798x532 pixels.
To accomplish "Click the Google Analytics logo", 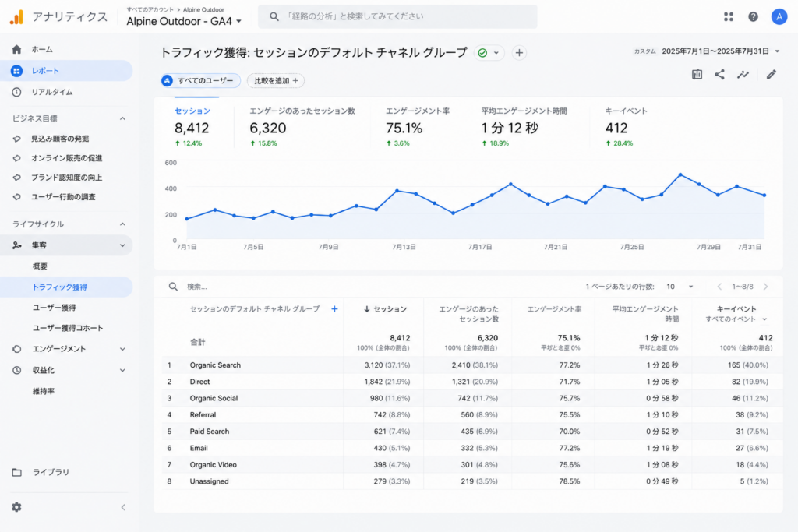I will pos(17,17).
